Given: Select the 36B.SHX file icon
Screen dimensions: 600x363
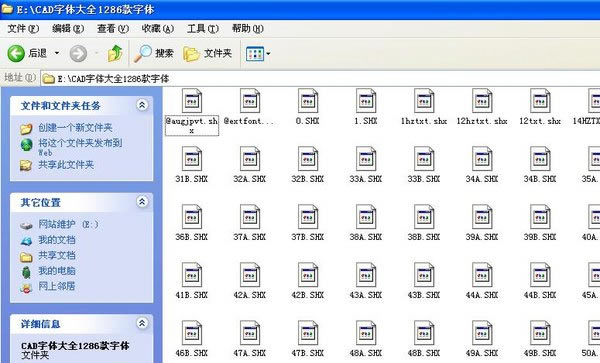Looking at the screenshot, I should [x=192, y=217].
